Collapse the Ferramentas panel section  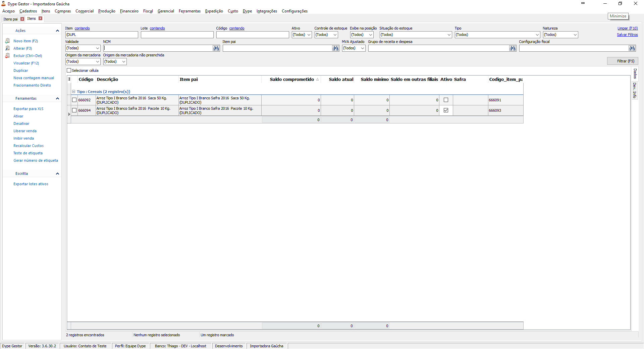[57, 99]
